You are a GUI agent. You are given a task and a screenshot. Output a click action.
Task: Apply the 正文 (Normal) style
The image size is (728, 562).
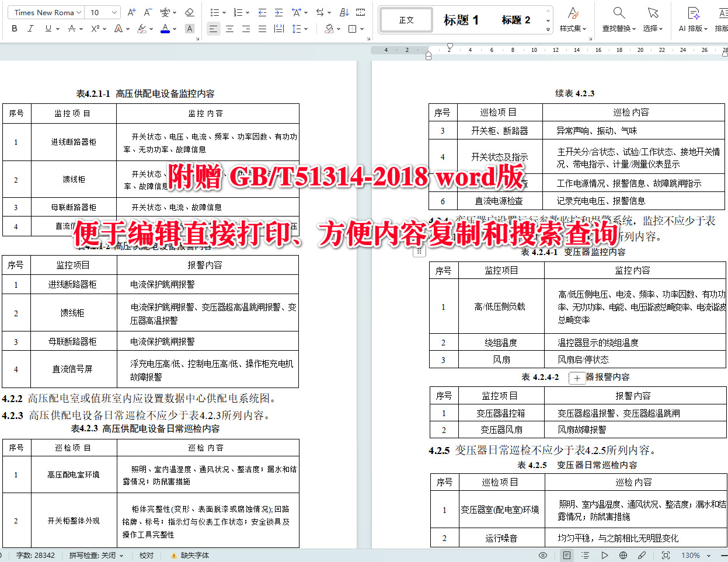pyautogui.click(x=406, y=20)
